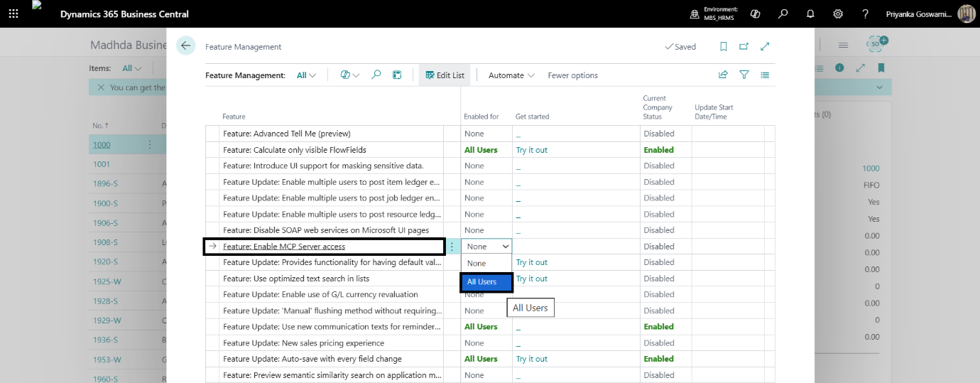
Task: Open the app launcher waffle menu
Action: pos(13,14)
